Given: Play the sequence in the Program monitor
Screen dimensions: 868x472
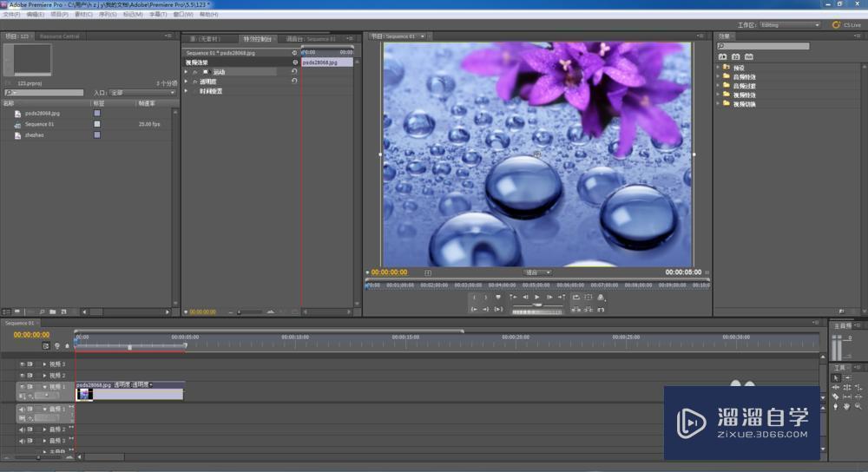Looking at the screenshot, I should pos(537,297).
